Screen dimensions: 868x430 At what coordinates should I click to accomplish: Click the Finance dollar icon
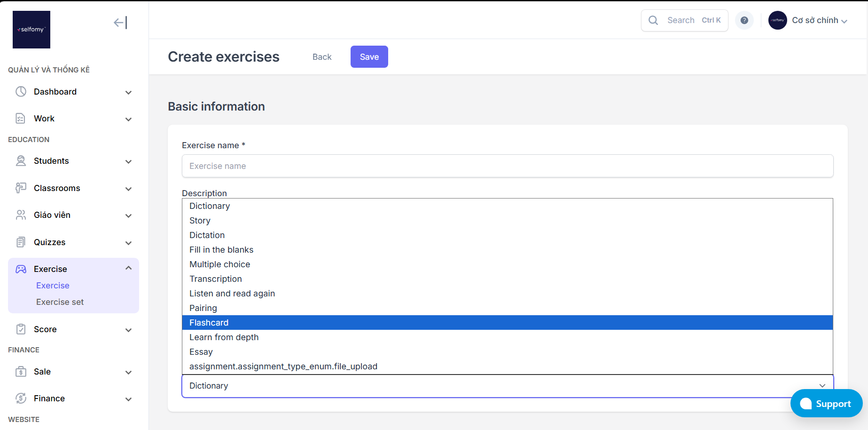click(21, 398)
